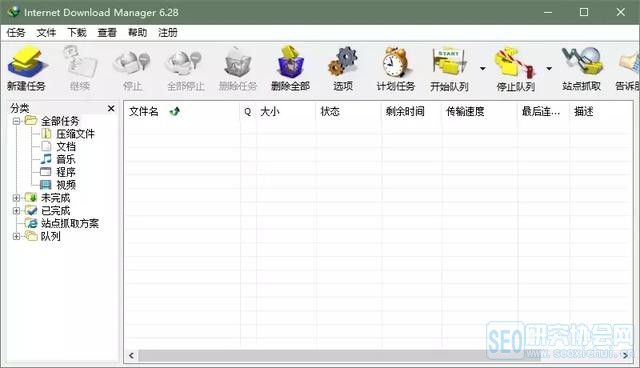
Task: Close the 分类 sidebar panel
Action: tap(111, 108)
